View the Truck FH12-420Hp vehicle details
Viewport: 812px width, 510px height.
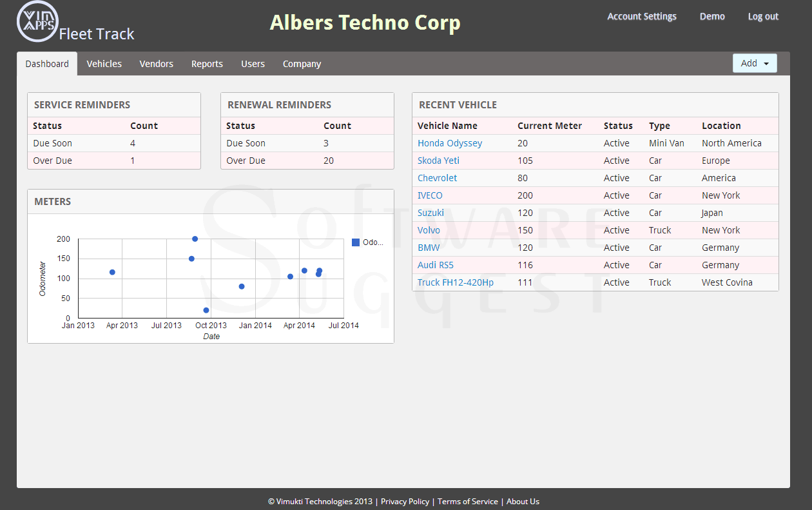tap(456, 282)
